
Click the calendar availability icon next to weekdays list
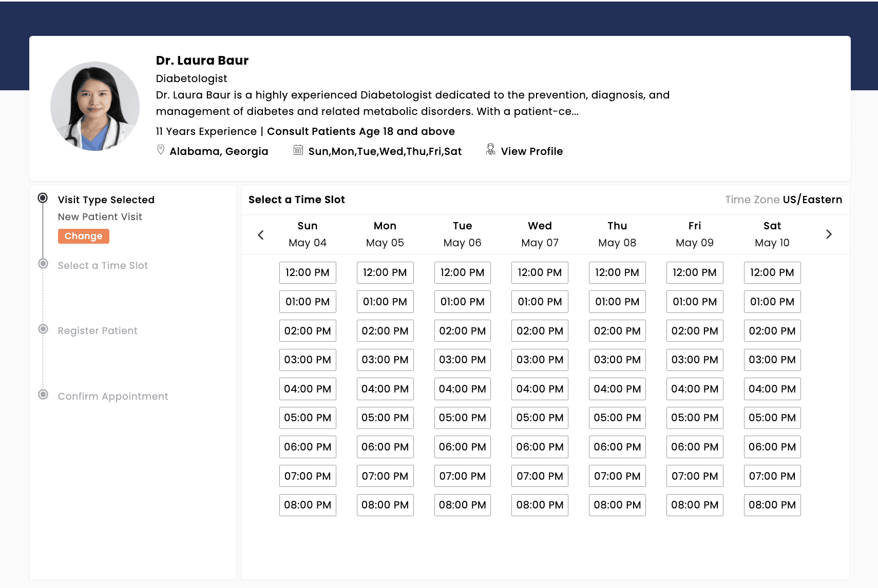click(x=299, y=150)
